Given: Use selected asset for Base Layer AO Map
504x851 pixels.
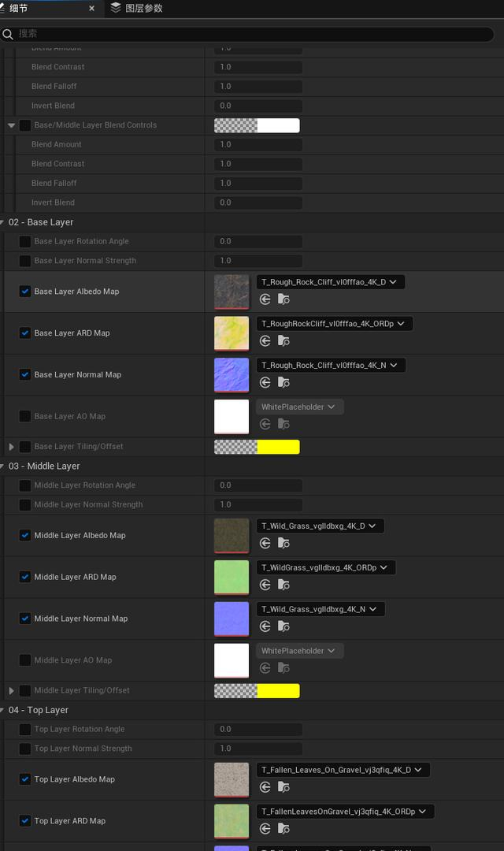Looking at the screenshot, I should click(265, 424).
